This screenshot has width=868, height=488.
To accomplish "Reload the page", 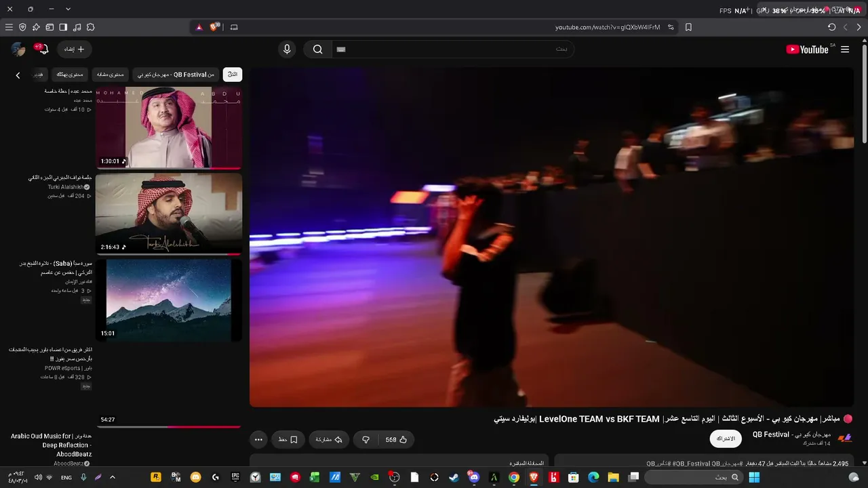I will [x=832, y=27].
